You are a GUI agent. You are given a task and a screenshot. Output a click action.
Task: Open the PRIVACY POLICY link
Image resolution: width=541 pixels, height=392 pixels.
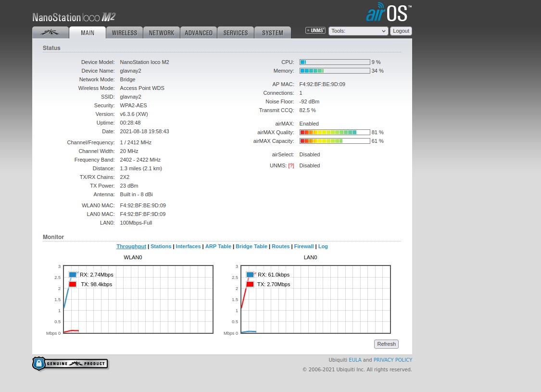(x=392, y=360)
